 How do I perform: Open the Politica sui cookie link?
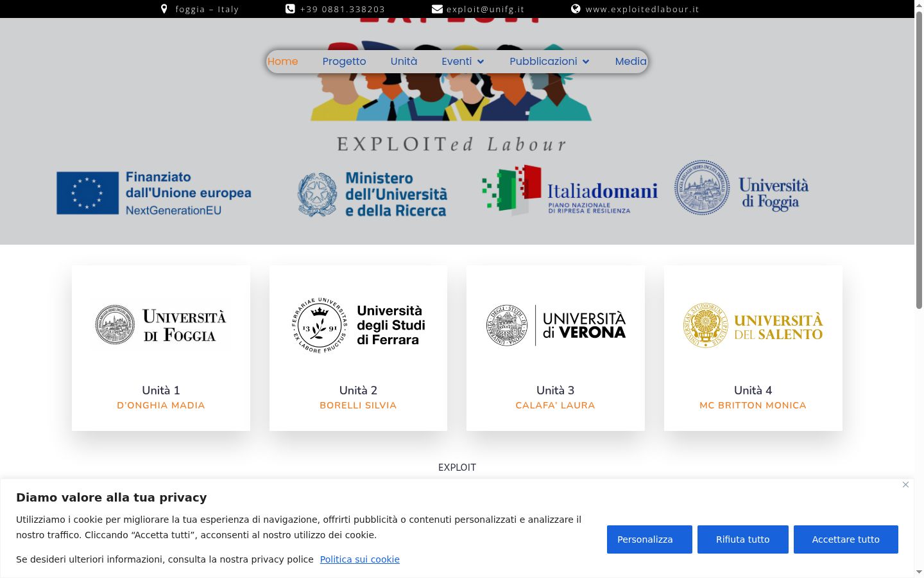pos(360,559)
